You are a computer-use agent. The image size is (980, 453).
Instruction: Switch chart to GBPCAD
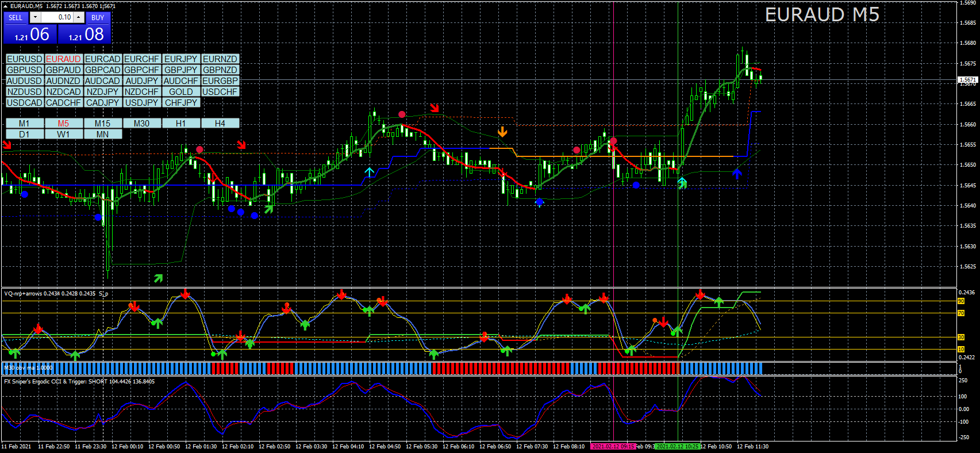click(103, 70)
